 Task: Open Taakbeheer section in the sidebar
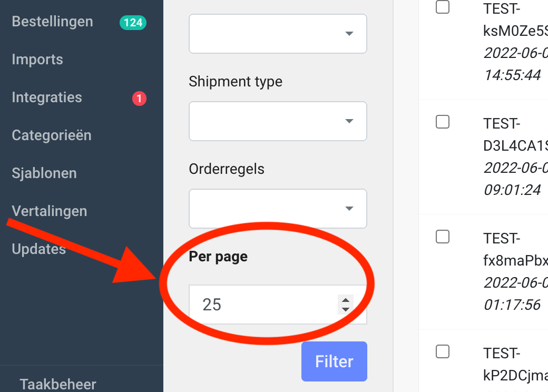58,384
